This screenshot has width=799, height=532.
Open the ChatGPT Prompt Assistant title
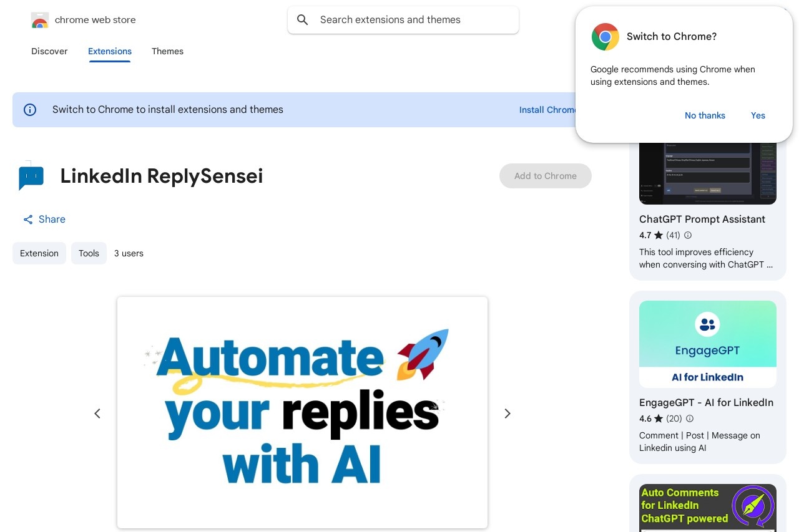click(702, 220)
